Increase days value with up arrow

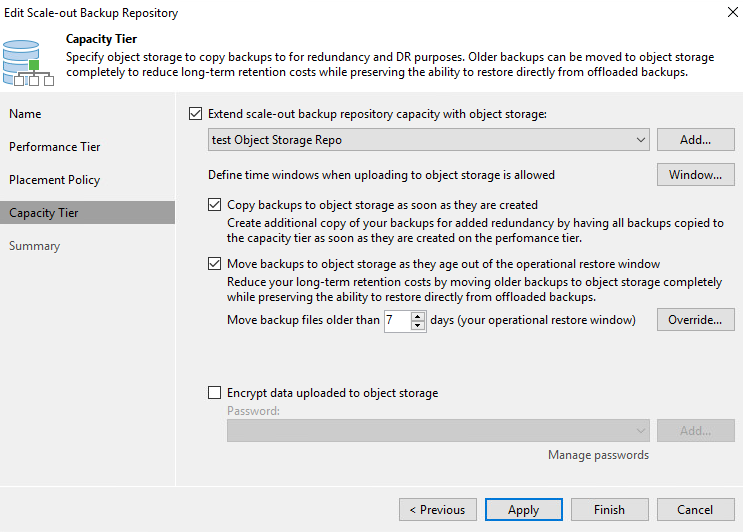pos(418,315)
